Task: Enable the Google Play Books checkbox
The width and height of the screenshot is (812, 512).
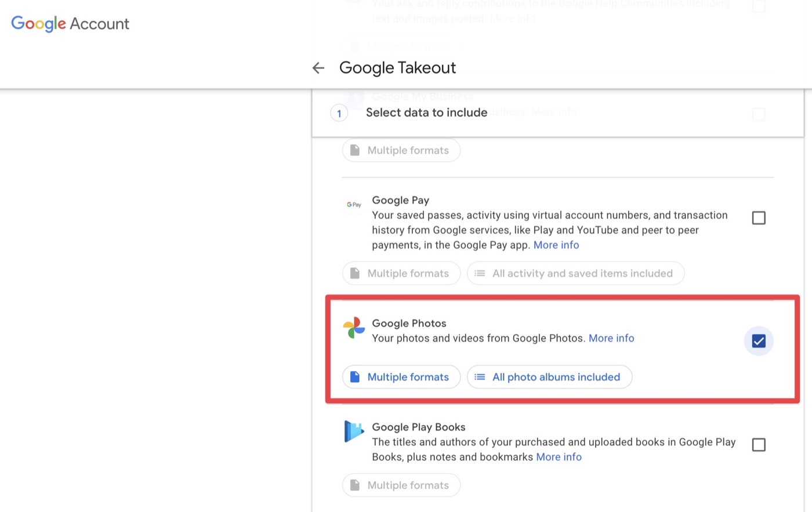Action: 758,445
